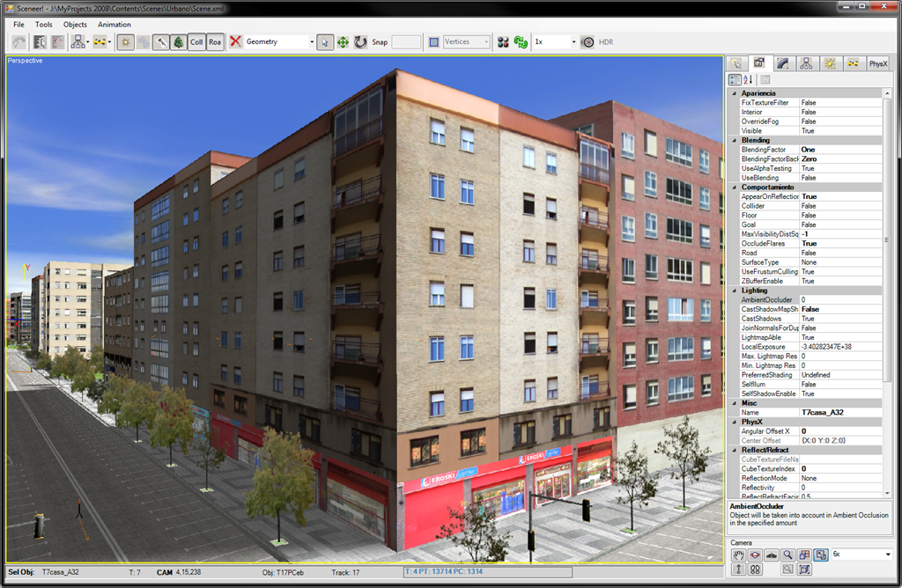Screen dimensions: 902x588
Task: Open the 1x speed dropdown
Action: coord(573,42)
